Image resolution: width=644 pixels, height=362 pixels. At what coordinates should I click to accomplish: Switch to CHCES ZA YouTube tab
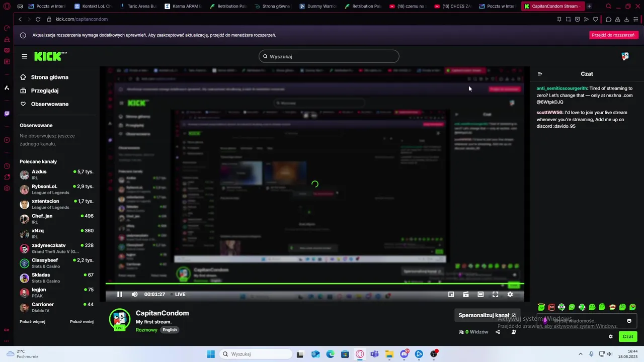(x=453, y=7)
